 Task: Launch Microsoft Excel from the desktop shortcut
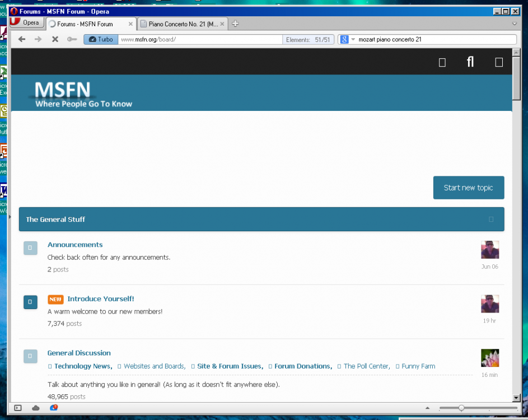pyautogui.click(x=3, y=72)
